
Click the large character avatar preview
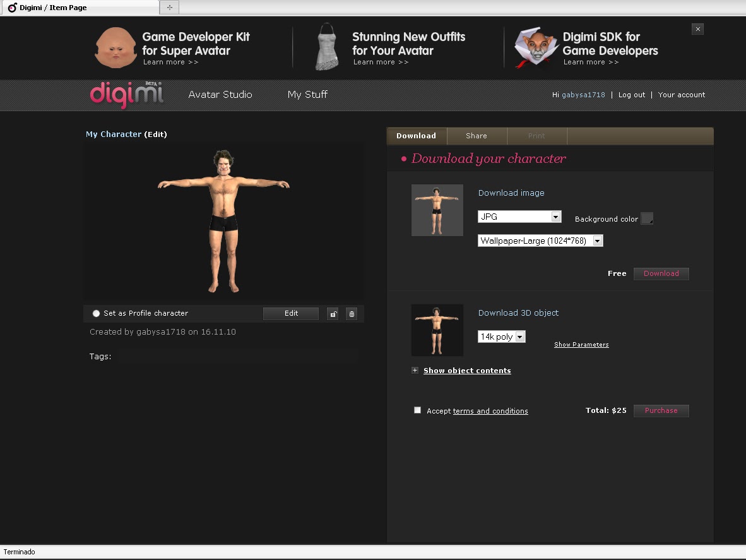223,221
